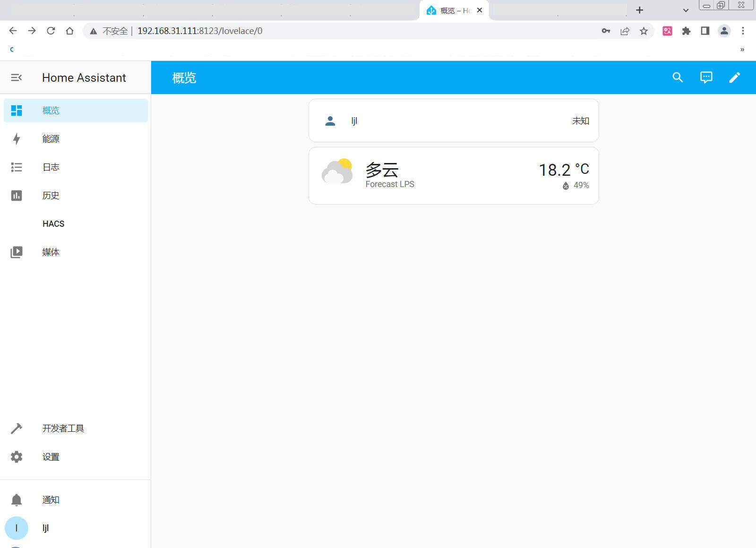The height and width of the screenshot is (548, 756).
Task: Select 能源 in the sidebar
Action: tap(76, 139)
